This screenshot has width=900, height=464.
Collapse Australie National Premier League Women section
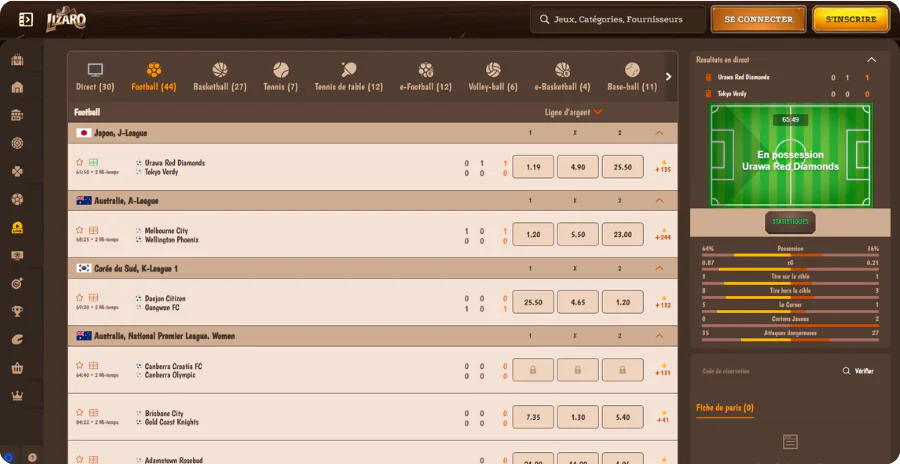point(659,336)
